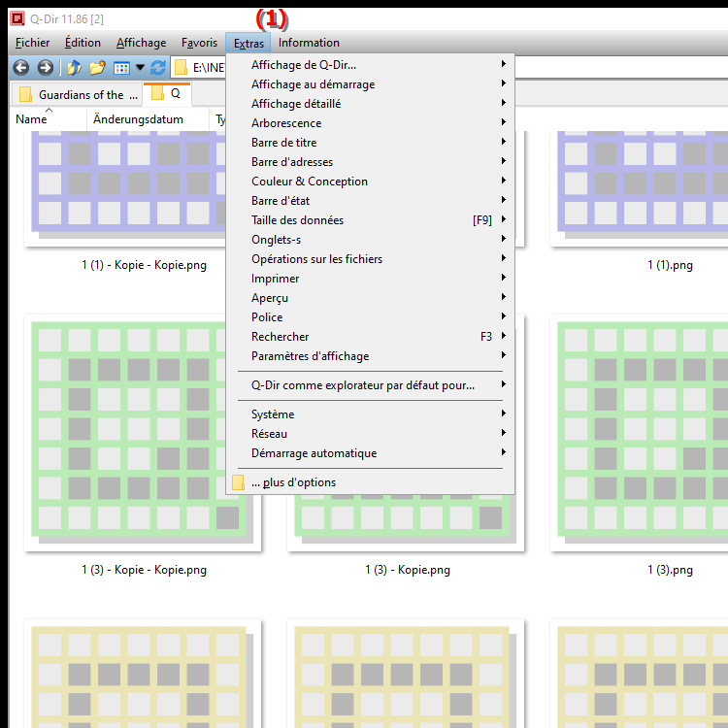Screen dimensions: 728x728
Task: Click the folder up navigation icon
Action: tap(75, 68)
